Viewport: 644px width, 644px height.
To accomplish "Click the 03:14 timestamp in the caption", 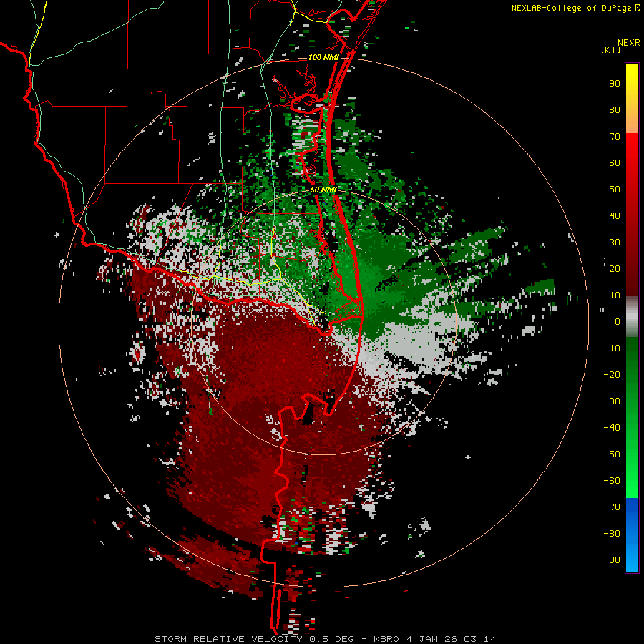I will click(x=479, y=639).
